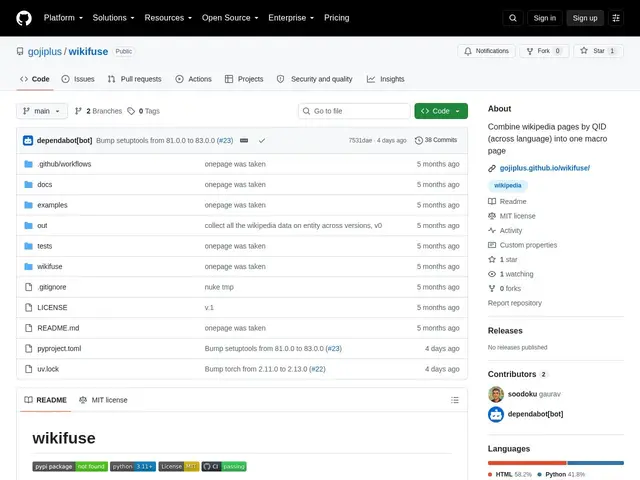Screen dimensions: 640x480
Task: Click folder icon of .github/workflows
Action: click(x=28, y=164)
